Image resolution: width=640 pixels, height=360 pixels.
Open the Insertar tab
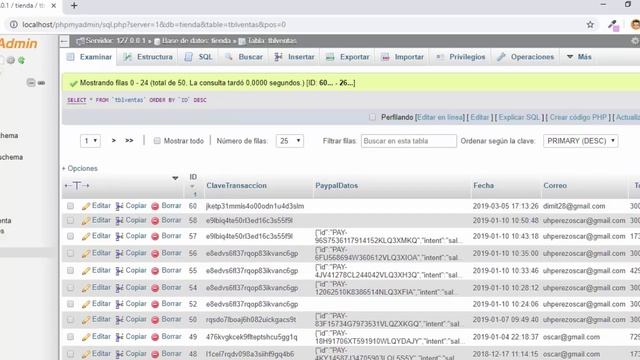[295, 57]
